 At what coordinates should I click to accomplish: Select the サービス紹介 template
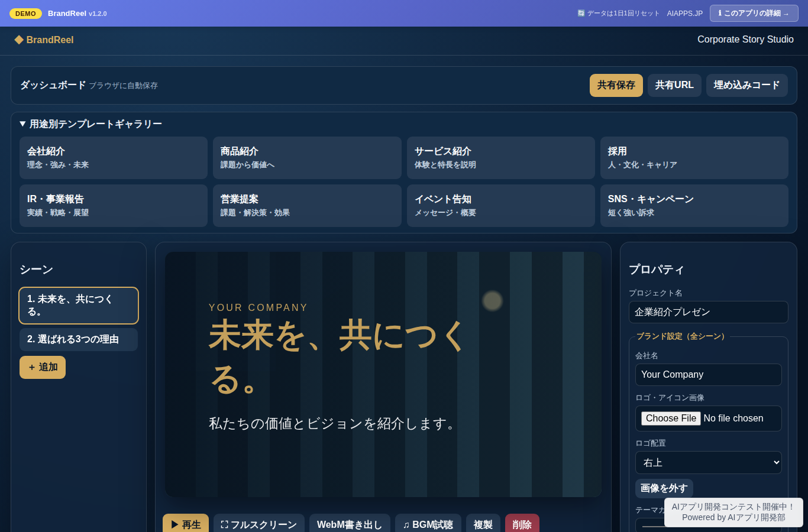coord(500,158)
